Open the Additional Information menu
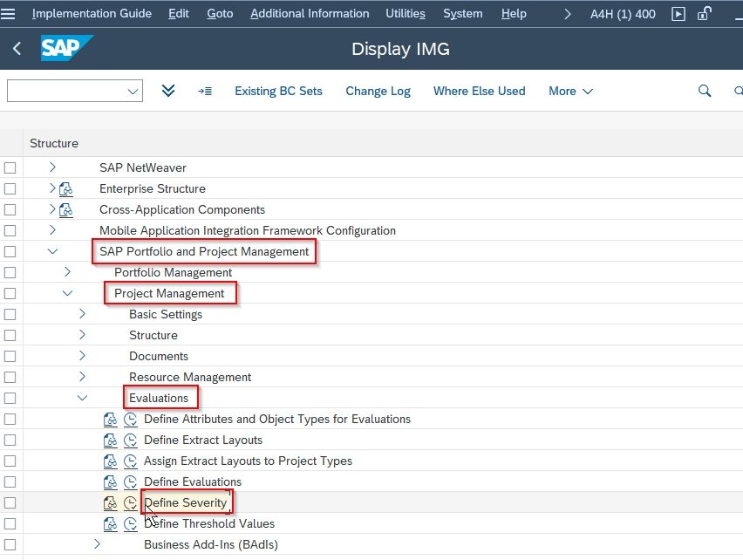The image size is (743, 560). [310, 14]
